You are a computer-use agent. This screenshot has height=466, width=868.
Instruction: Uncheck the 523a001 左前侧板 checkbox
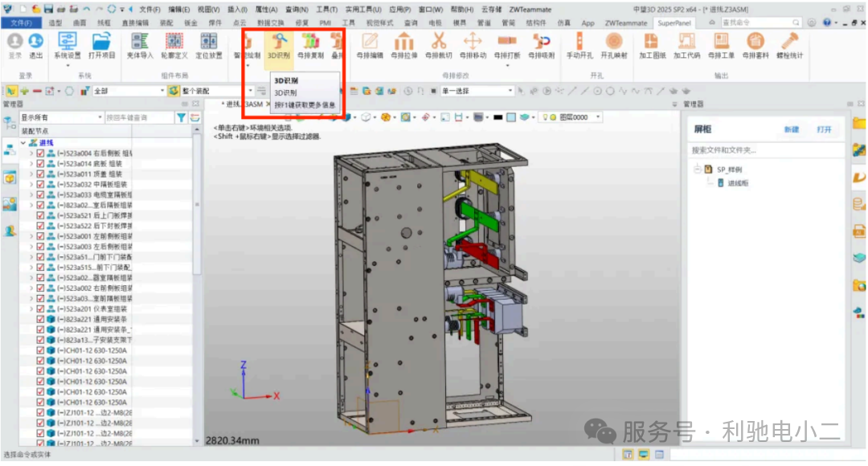(x=40, y=236)
